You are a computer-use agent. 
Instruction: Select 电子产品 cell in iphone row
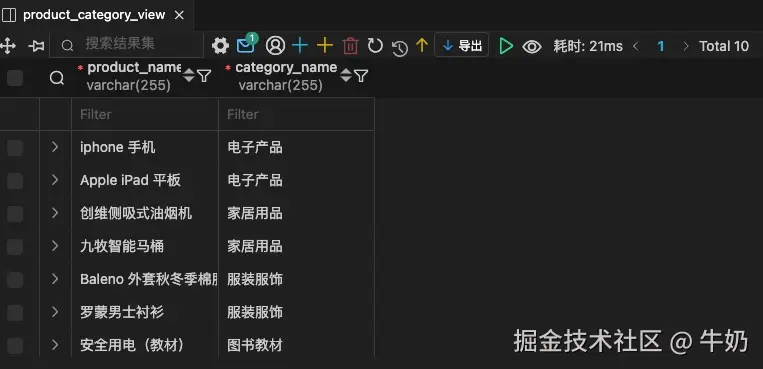pos(296,148)
